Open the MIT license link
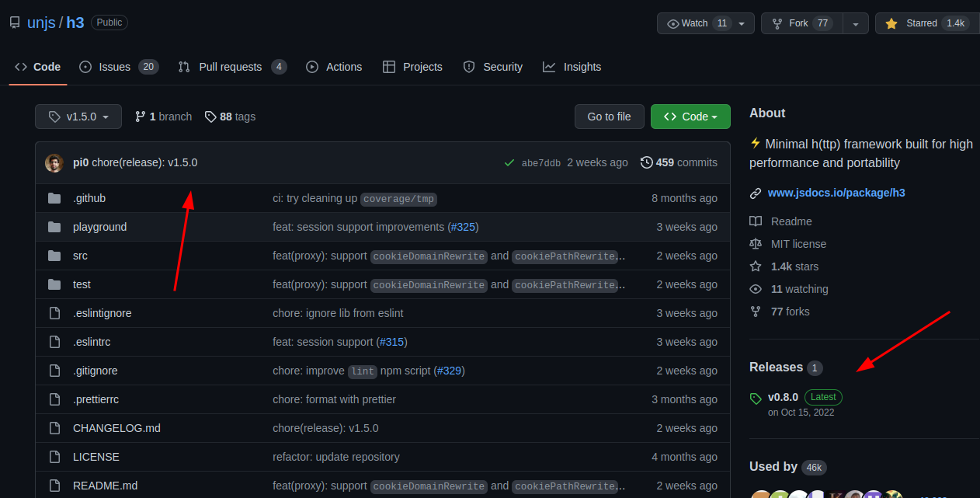Screen dimensions: 980x498 pos(798,244)
